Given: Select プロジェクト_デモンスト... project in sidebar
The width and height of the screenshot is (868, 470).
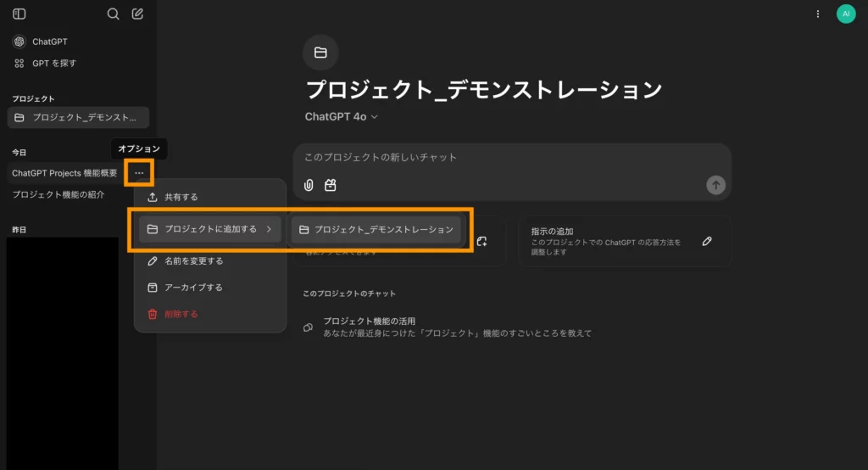Looking at the screenshot, I should [x=78, y=117].
